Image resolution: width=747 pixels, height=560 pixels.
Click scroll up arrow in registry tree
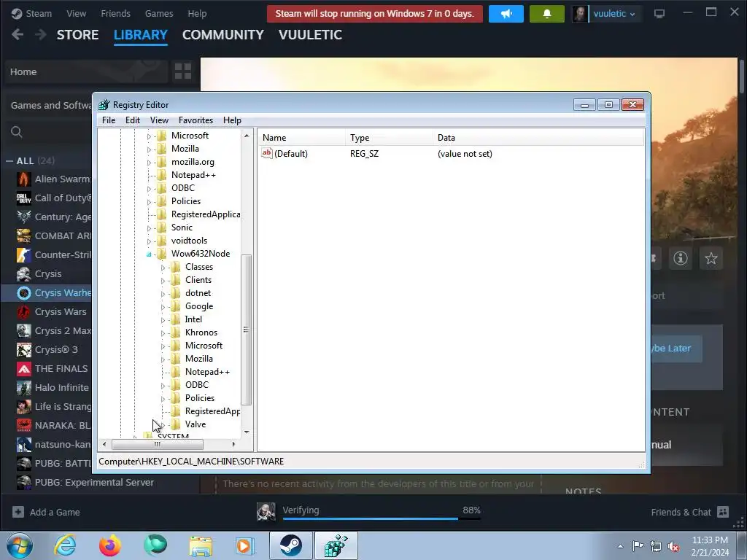(247, 136)
